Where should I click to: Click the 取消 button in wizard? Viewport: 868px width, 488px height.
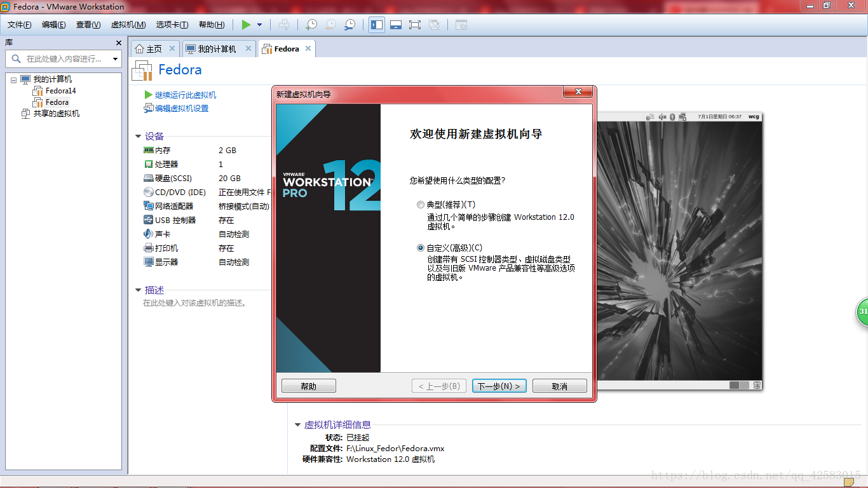(x=560, y=386)
